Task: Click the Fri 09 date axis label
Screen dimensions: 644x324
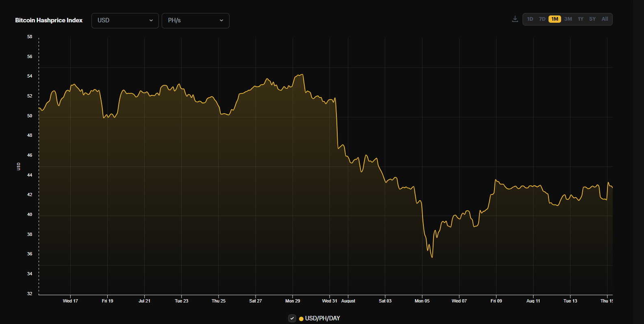Action: click(496, 301)
